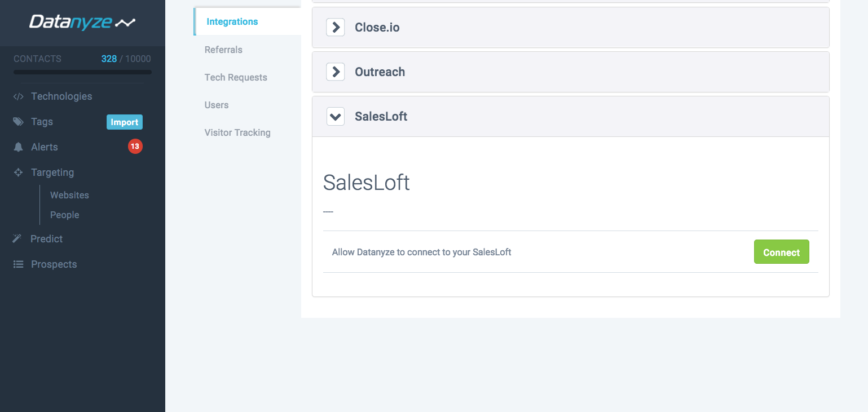Click the Tags icon in sidebar

coord(19,122)
